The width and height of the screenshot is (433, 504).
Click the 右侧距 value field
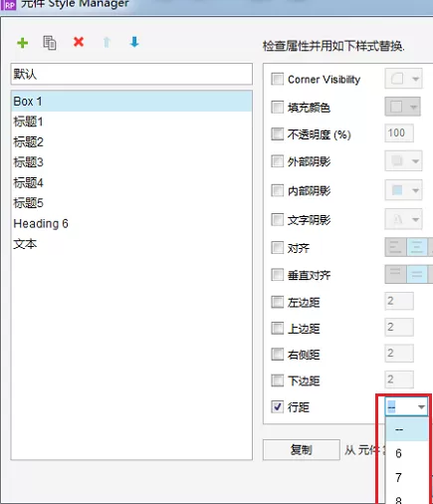399,353
